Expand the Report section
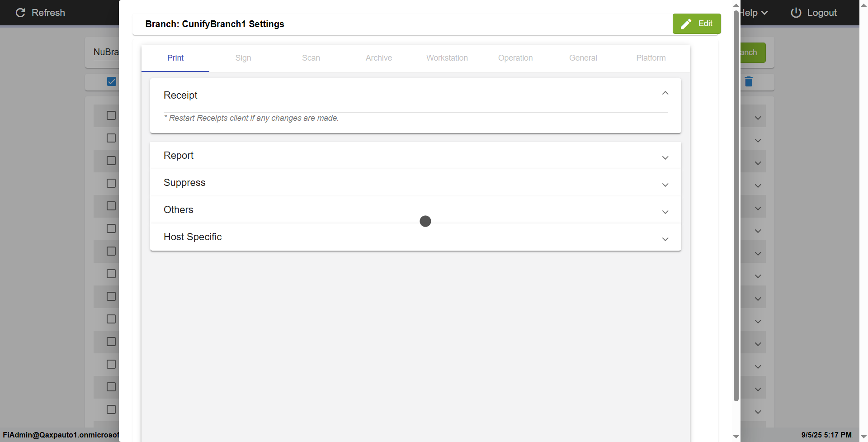868x442 pixels. tap(415, 156)
